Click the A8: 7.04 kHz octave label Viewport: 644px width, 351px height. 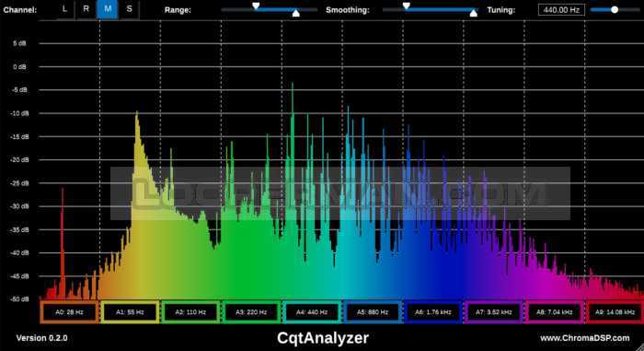coord(554,312)
